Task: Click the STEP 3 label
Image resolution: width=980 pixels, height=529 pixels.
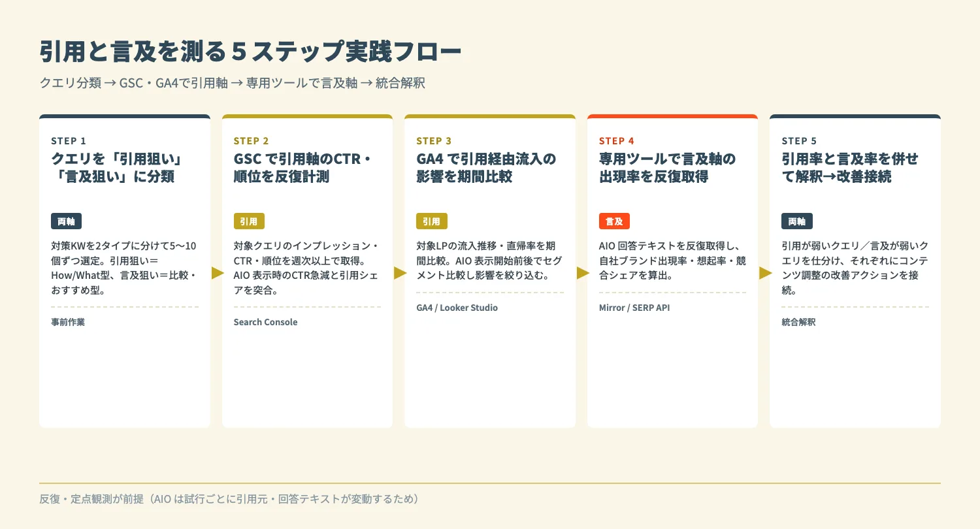Action: tap(434, 141)
